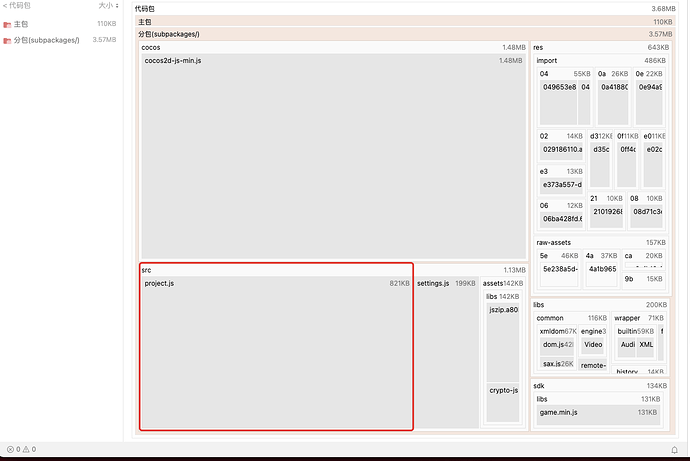Open the libs 200KB group header
Image resolution: width=690 pixels, height=461 pixels.
(600, 304)
